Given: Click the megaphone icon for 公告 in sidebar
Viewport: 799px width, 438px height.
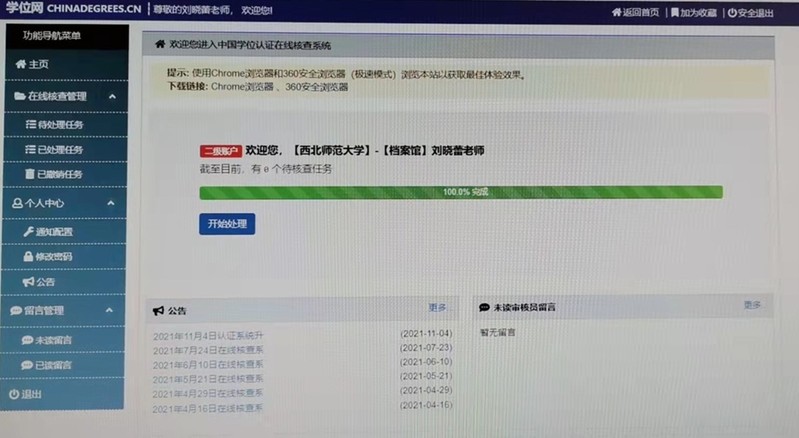Looking at the screenshot, I should 28,283.
